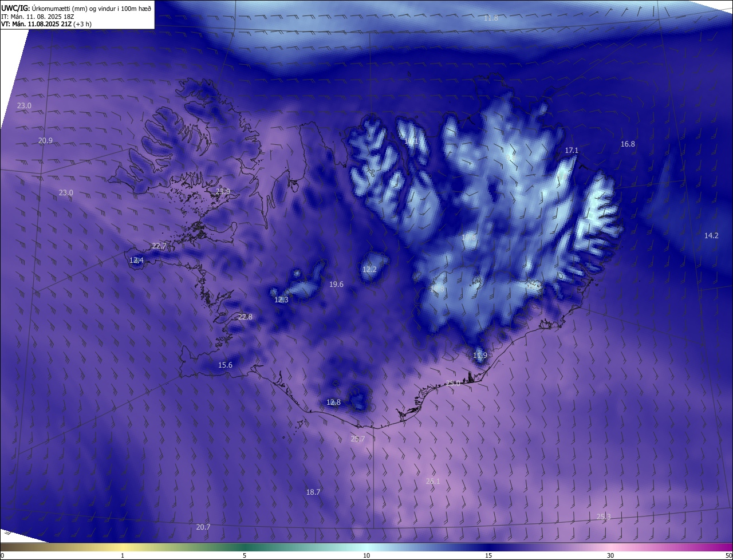Click the 26.1 value label

pos(433,482)
